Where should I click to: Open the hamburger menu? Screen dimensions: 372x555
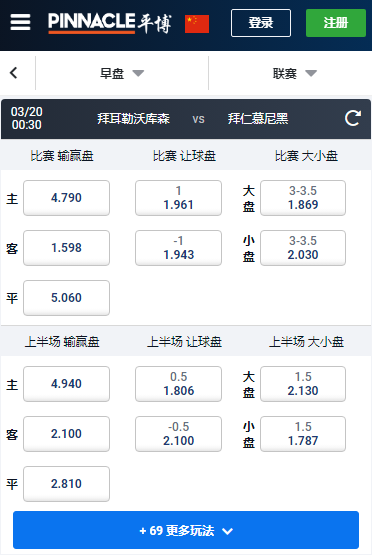click(x=20, y=22)
